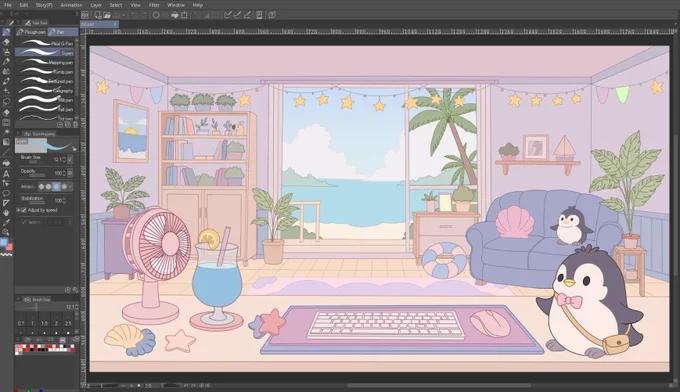Open the Animation menu

pos(71,5)
